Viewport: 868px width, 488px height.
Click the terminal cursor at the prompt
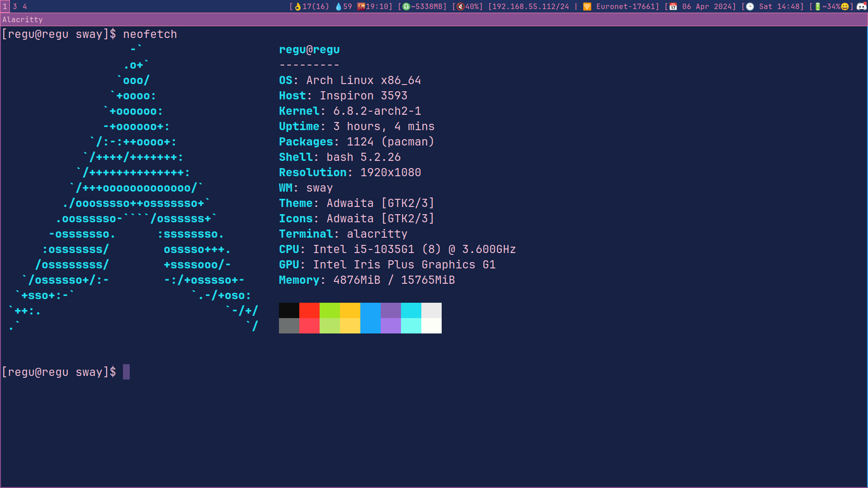[x=126, y=372]
